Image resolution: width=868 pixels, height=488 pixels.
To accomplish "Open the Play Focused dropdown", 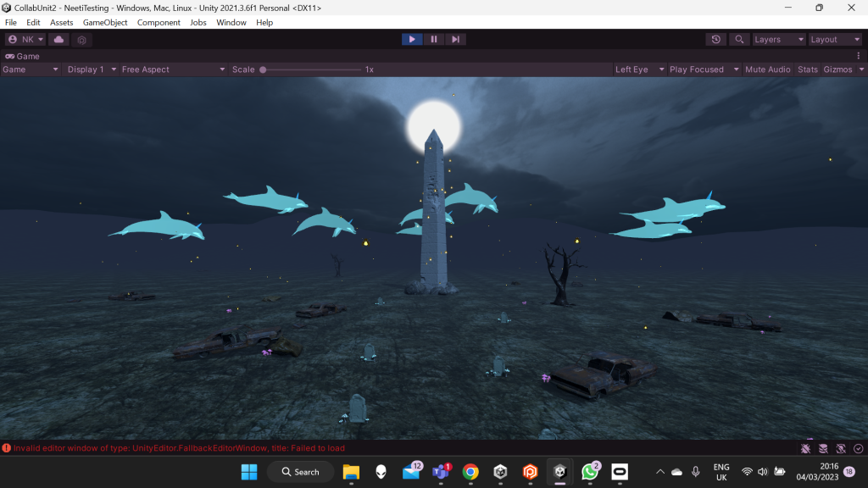I will [x=704, y=69].
